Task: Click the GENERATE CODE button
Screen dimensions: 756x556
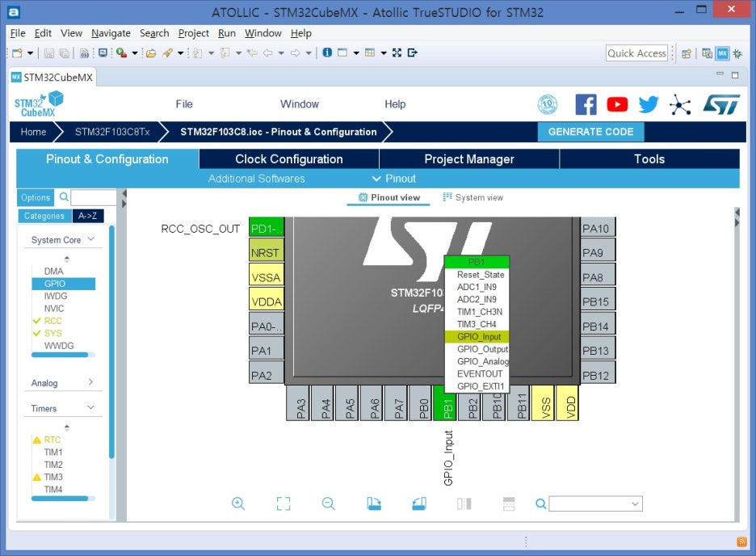Action: coord(590,132)
